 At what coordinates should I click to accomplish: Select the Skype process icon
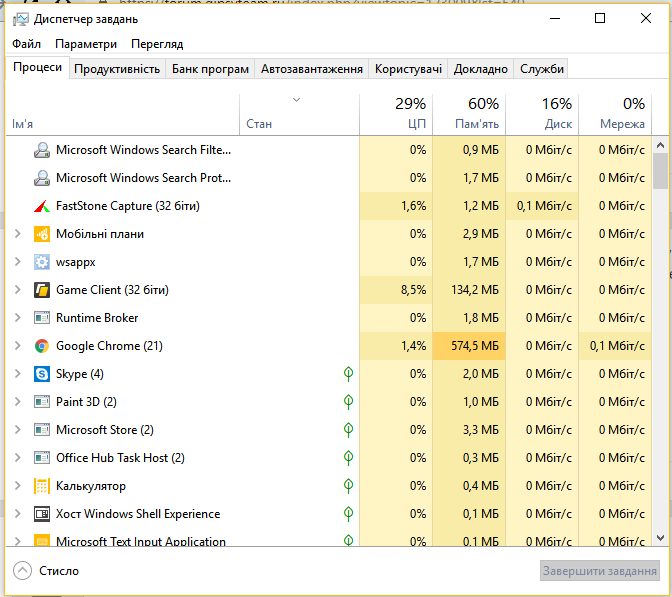42,374
